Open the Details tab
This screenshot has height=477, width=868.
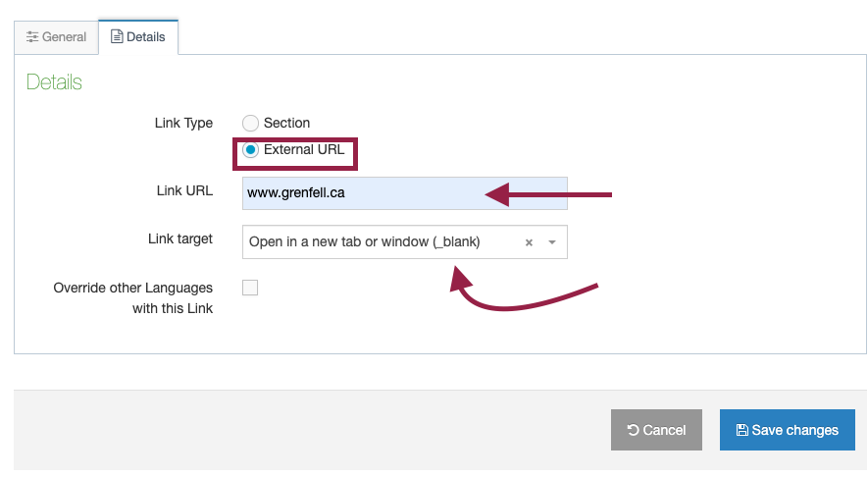(x=138, y=37)
